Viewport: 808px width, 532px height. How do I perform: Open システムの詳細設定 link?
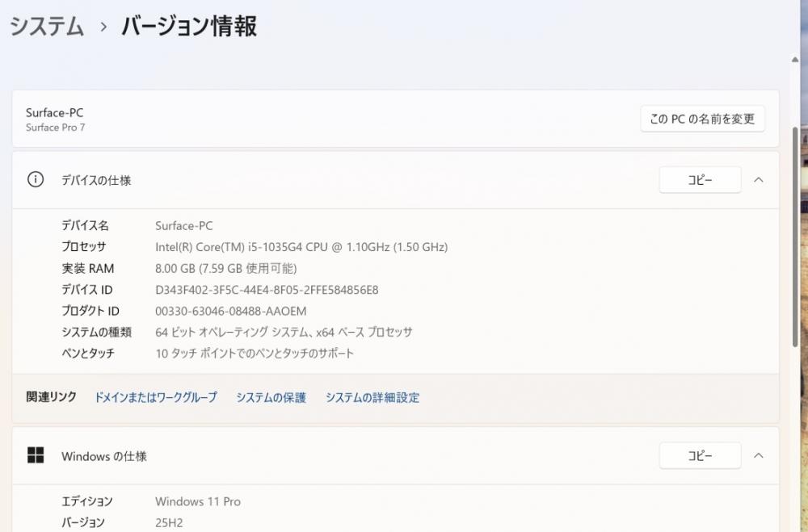point(372,397)
